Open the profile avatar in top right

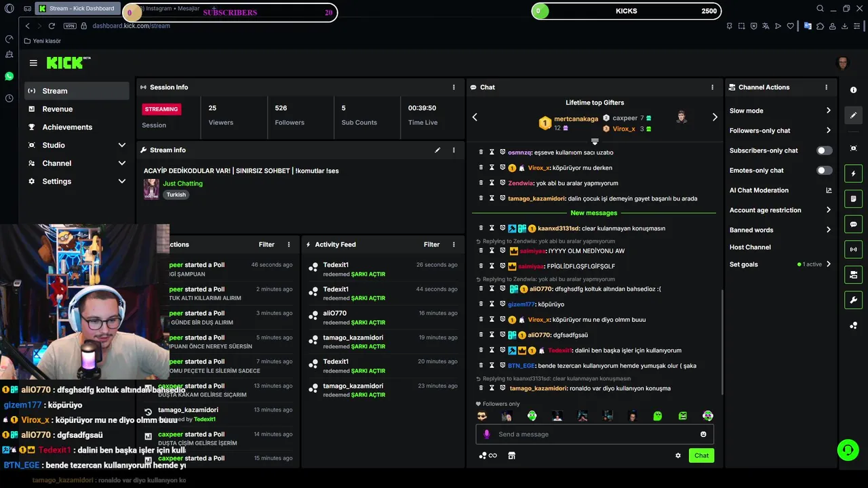843,63
